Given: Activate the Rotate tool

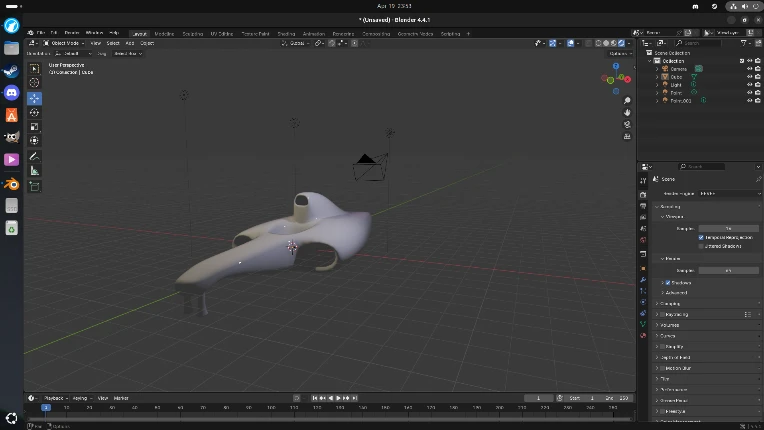Looking at the screenshot, I should pyautogui.click(x=34, y=112).
